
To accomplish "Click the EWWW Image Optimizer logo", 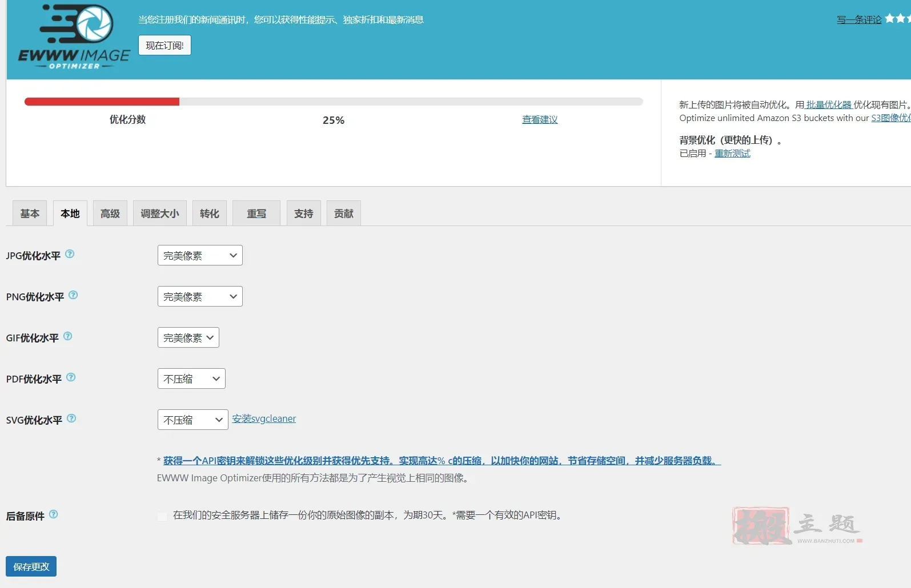I will [x=74, y=38].
